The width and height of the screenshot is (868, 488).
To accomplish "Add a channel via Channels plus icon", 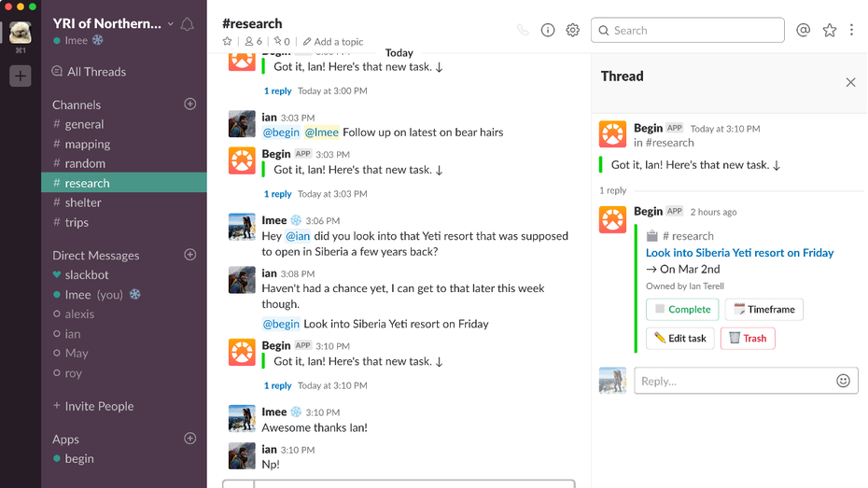I will [x=189, y=104].
